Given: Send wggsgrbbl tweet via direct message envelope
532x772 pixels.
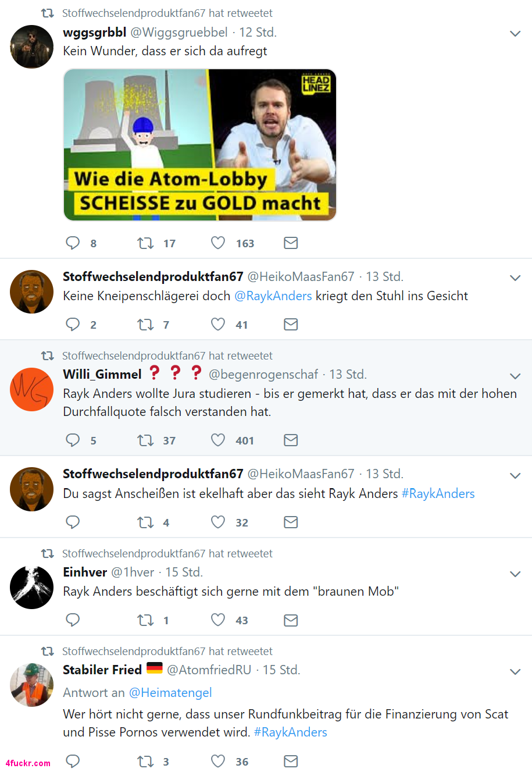Looking at the screenshot, I should tap(291, 243).
